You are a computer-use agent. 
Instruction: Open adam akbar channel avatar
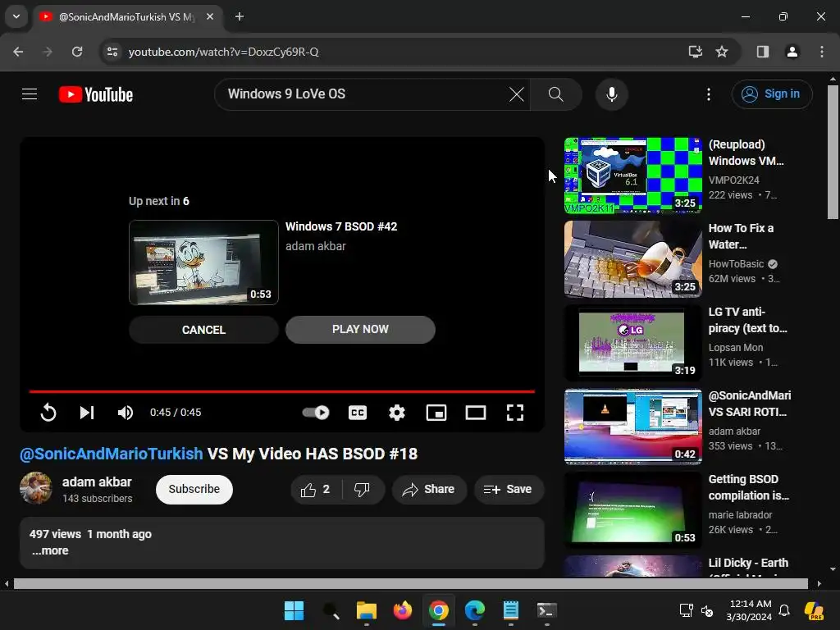click(36, 488)
